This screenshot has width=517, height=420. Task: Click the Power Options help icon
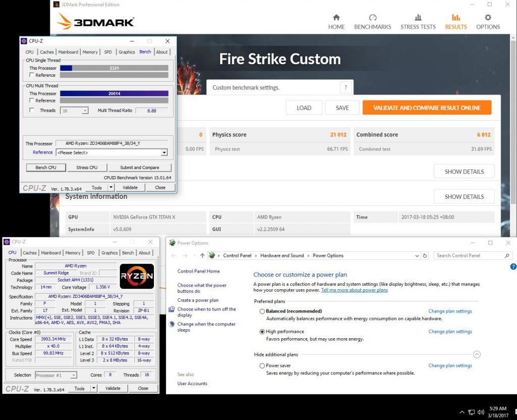513,267
